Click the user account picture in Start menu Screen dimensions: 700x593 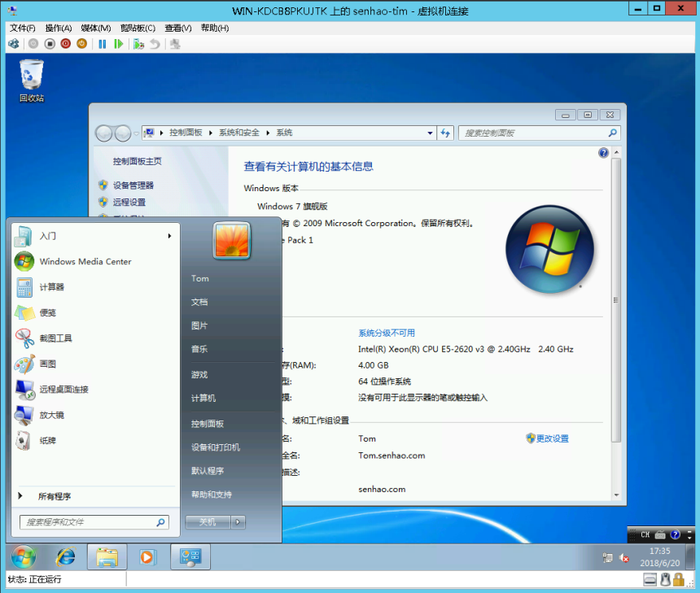tap(232, 241)
